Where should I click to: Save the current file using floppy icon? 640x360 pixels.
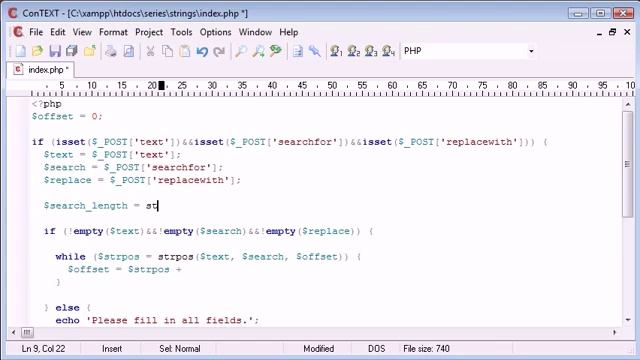55,51
